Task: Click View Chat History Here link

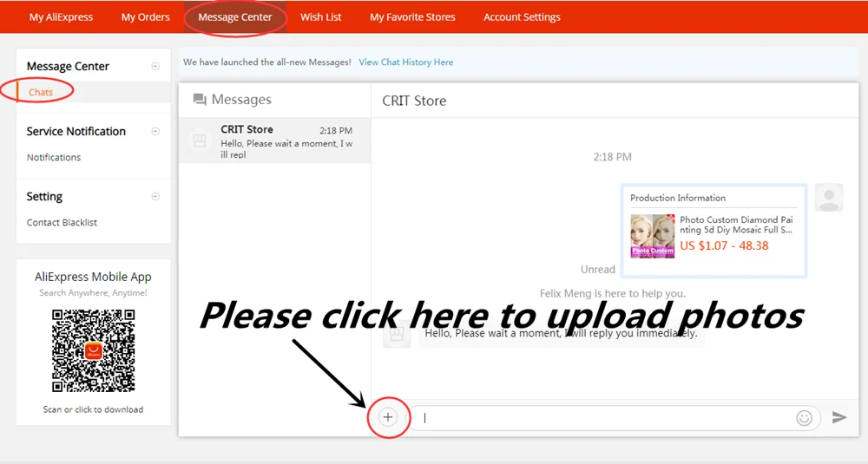Action: [405, 62]
